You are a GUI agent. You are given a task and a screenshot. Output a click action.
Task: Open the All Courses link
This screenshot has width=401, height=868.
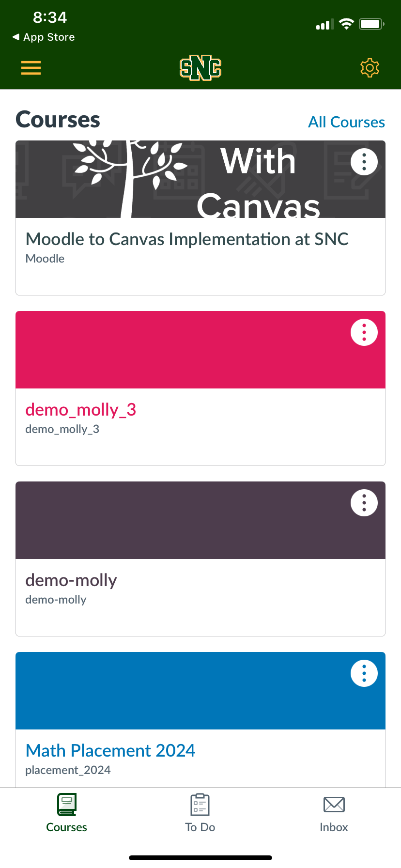pos(347,122)
